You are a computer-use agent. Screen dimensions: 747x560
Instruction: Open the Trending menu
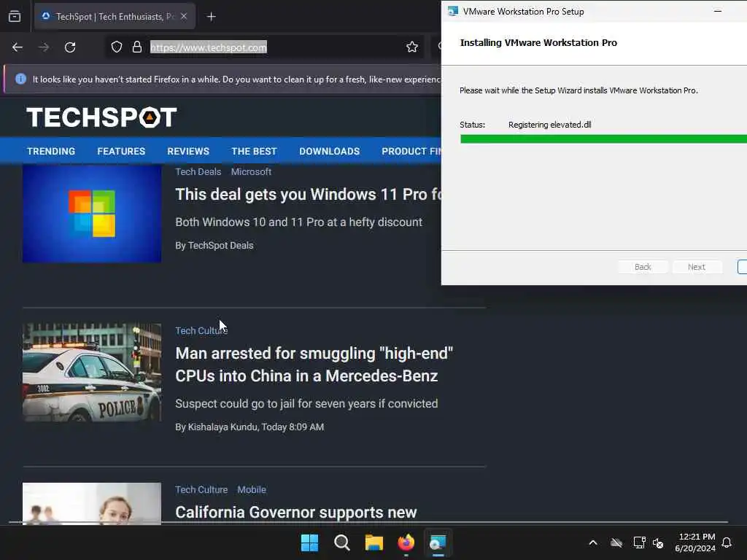pos(51,151)
